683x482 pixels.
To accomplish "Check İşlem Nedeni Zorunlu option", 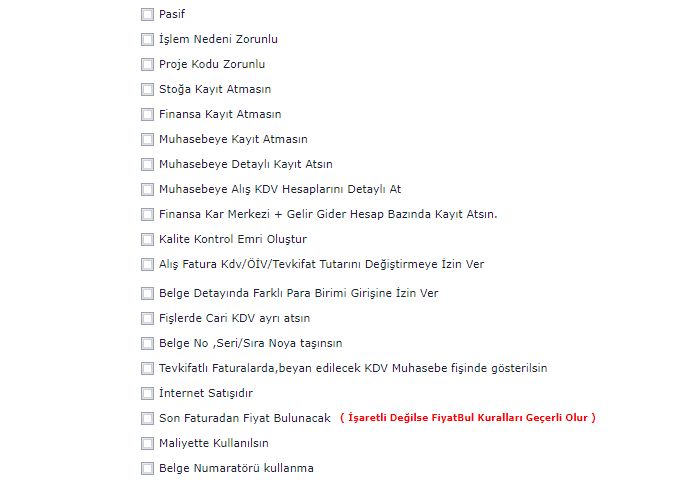I will 148,40.
